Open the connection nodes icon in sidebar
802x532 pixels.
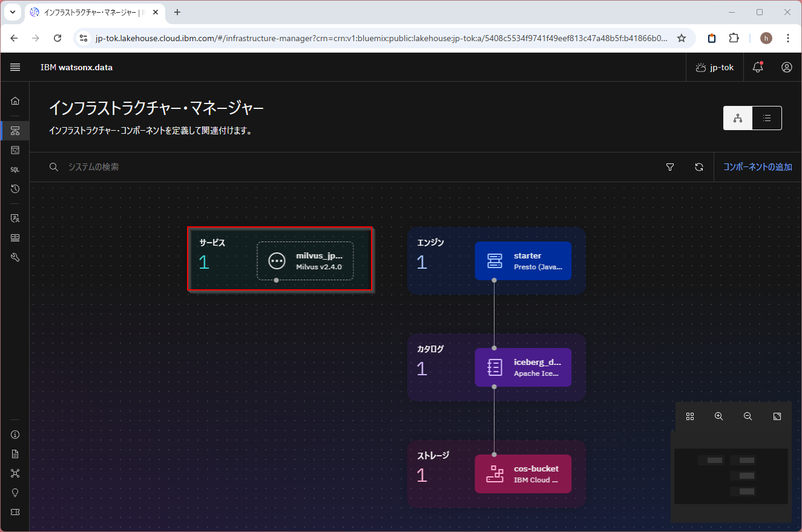[15, 473]
